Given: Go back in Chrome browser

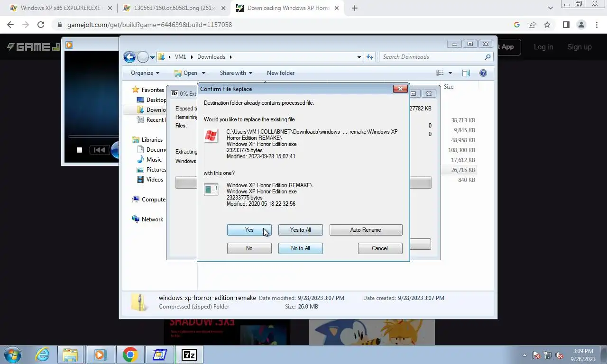Looking at the screenshot, I should click(x=10, y=25).
